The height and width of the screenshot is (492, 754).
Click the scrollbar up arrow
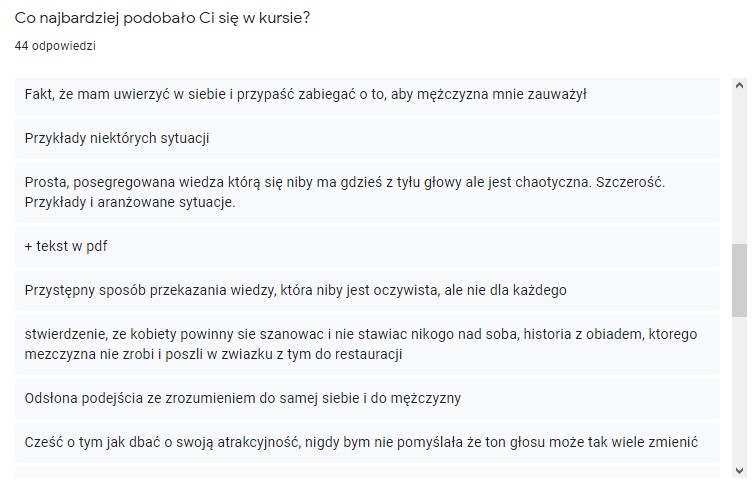pos(739,85)
